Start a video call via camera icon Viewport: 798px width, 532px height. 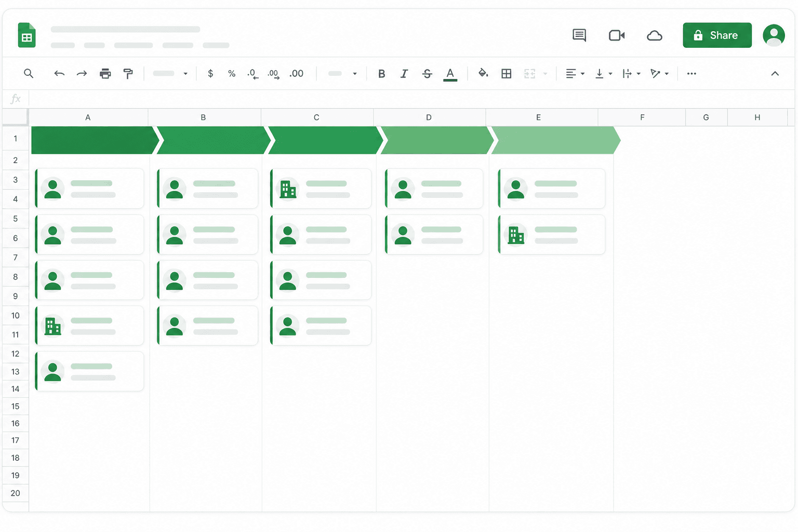coord(617,35)
